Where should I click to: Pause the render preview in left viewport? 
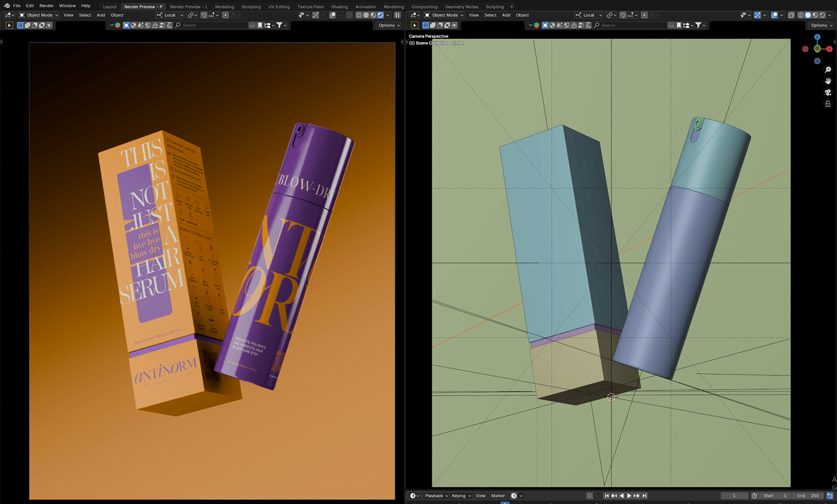[x=397, y=15]
